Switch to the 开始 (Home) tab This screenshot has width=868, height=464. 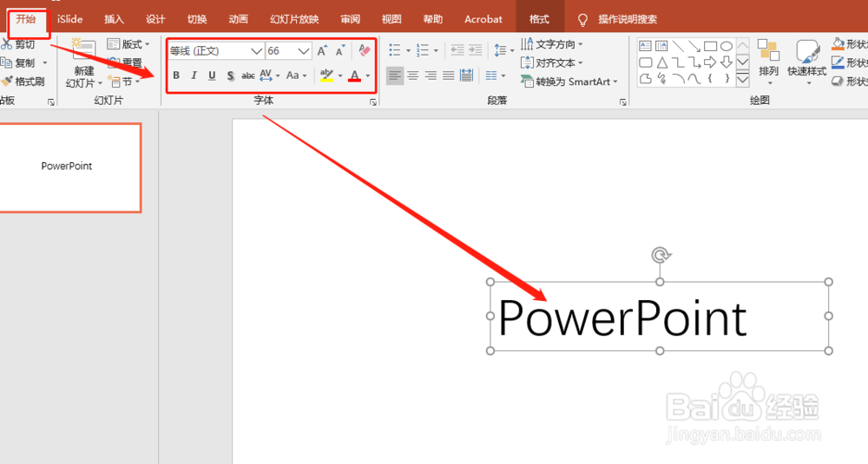pyautogui.click(x=25, y=19)
